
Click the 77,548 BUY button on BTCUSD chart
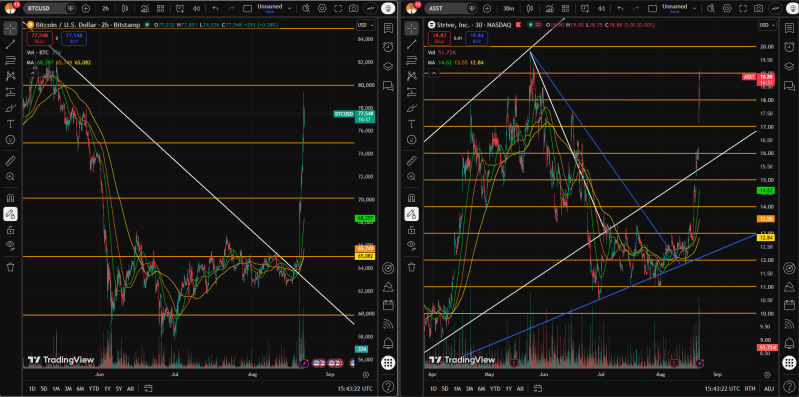point(74,38)
